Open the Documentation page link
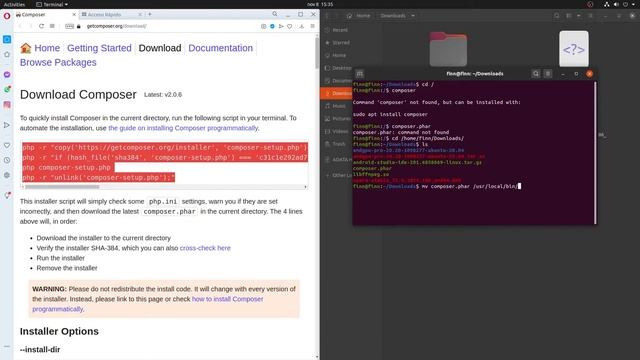The height and width of the screenshot is (360, 640). click(220, 48)
